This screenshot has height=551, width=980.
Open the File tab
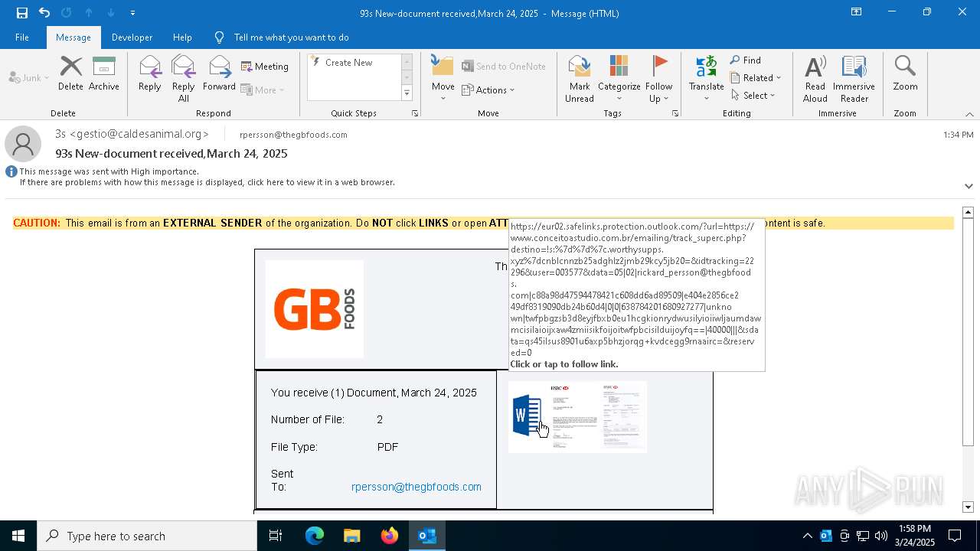tap(22, 37)
